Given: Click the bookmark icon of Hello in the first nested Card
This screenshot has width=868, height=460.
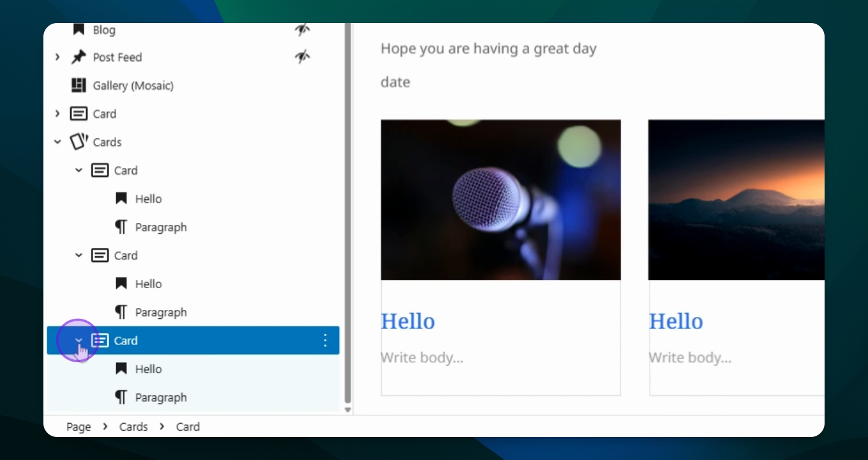Looking at the screenshot, I should click(x=121, y=199).
